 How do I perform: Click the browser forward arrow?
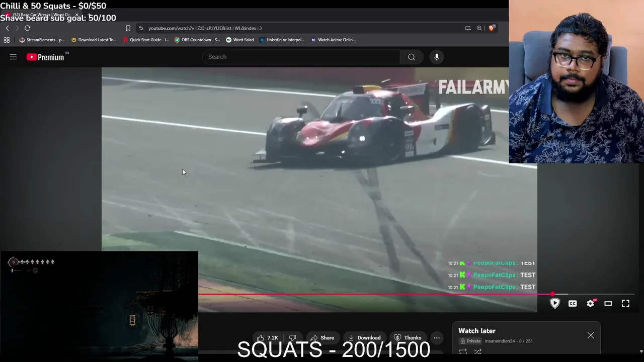point(17,28)
